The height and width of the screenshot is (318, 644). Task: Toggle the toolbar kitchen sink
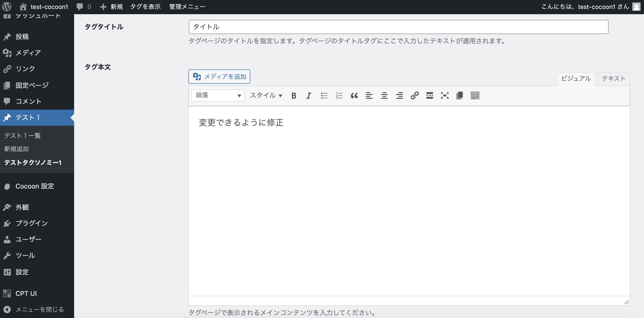[475, 96]
